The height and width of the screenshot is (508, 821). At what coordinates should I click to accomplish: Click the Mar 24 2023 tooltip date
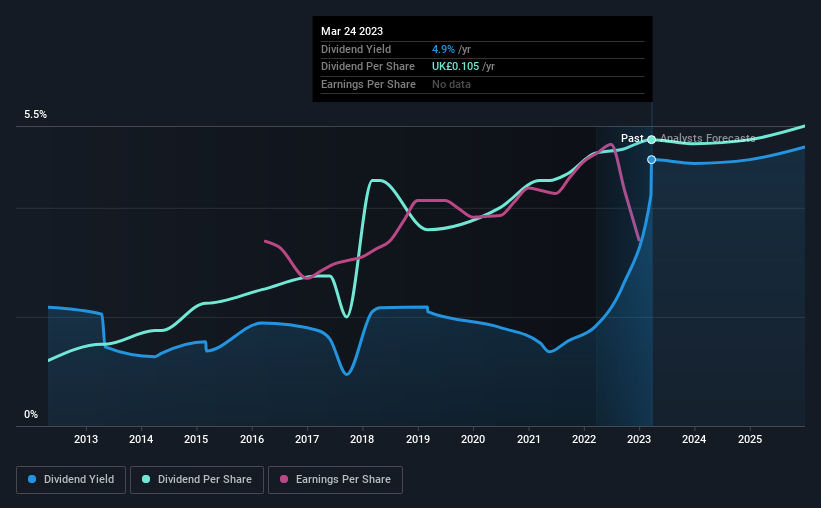[x=352, y=31]
